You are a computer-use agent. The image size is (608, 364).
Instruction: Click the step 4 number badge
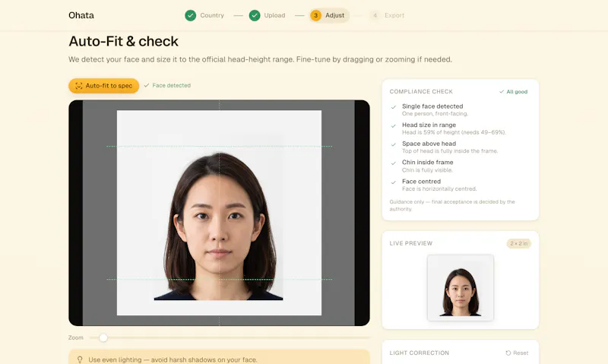pyautogui.click(x=375, y=15)
